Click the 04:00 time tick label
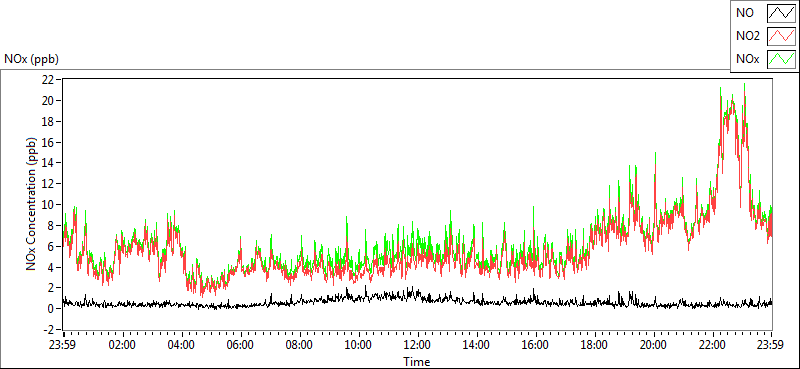Image resolution: width=800 pixels, height=369 pixels. pyautogui.click(x=181, y=345)
